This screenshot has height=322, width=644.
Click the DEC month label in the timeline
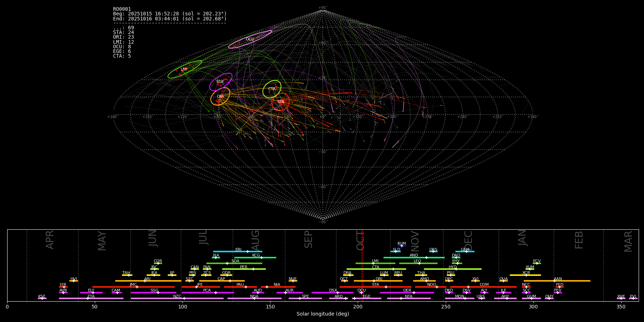pos(468,240)
